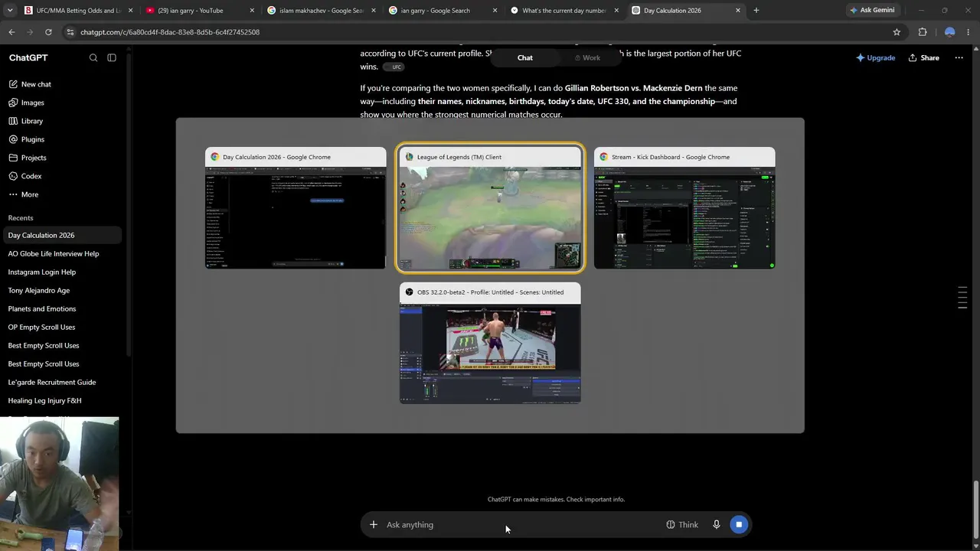Click the Ask Gemini button
The image size is (980, 551).
(x=872, y=10)
